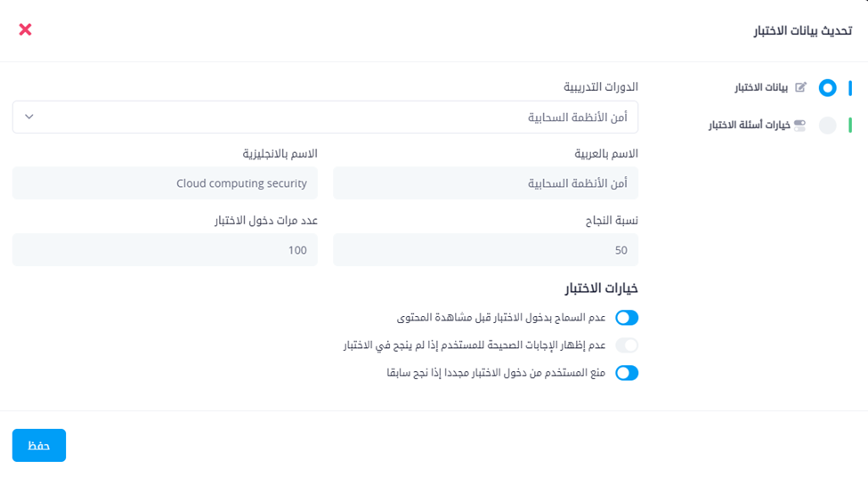Click the toggle icon beside خيارات أسئلة الاختبار
The height and width of the screenshot is (478, 868).
tap(799, 126)
